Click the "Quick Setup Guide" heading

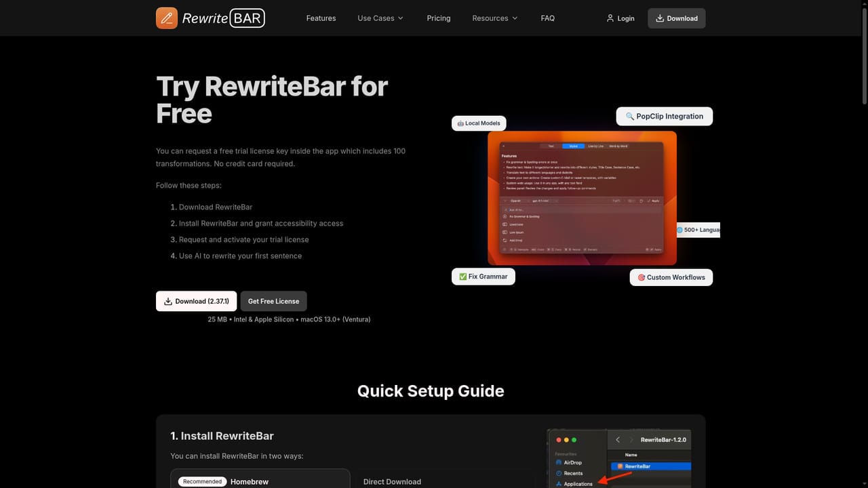431,391
